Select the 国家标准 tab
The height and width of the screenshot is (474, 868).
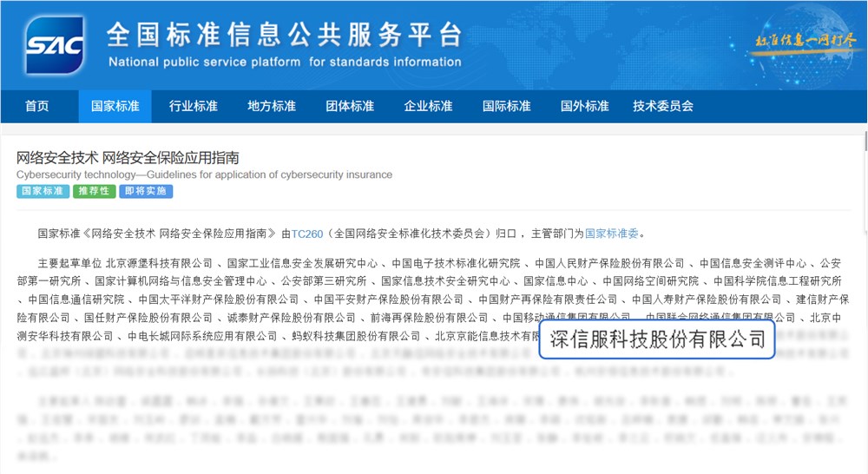pos(115,106)
